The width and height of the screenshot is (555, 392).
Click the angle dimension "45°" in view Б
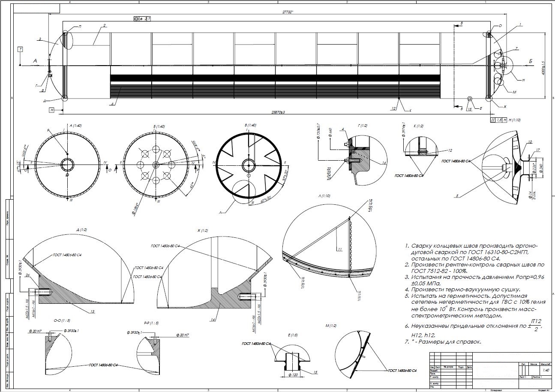[192, 186]
